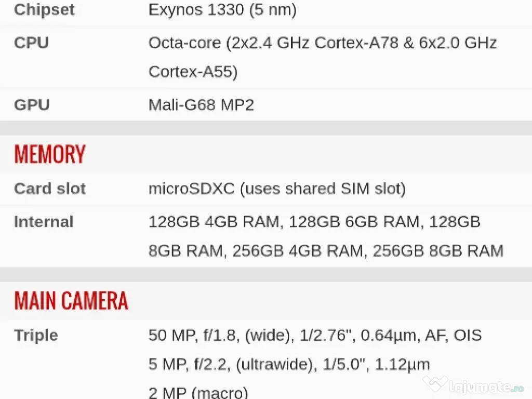Click the lajumate.ro watermark text
The height and width of the screenshot is (399, 532).
487,387
